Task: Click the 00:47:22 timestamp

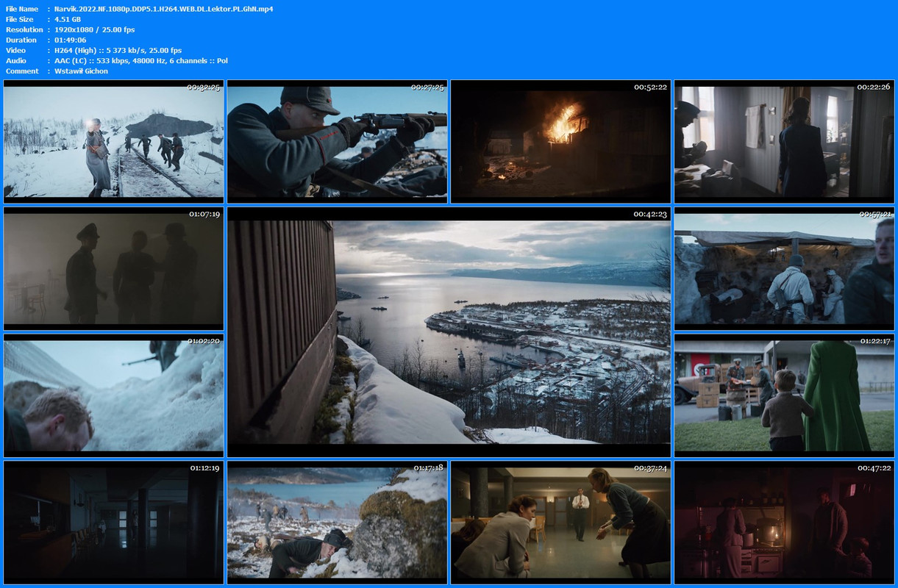Action: pyautogui.click(x=874, y=467)
